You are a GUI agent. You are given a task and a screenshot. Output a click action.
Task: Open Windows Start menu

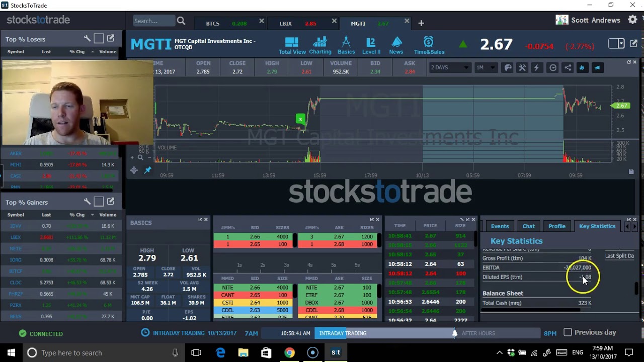pos(11,352)
